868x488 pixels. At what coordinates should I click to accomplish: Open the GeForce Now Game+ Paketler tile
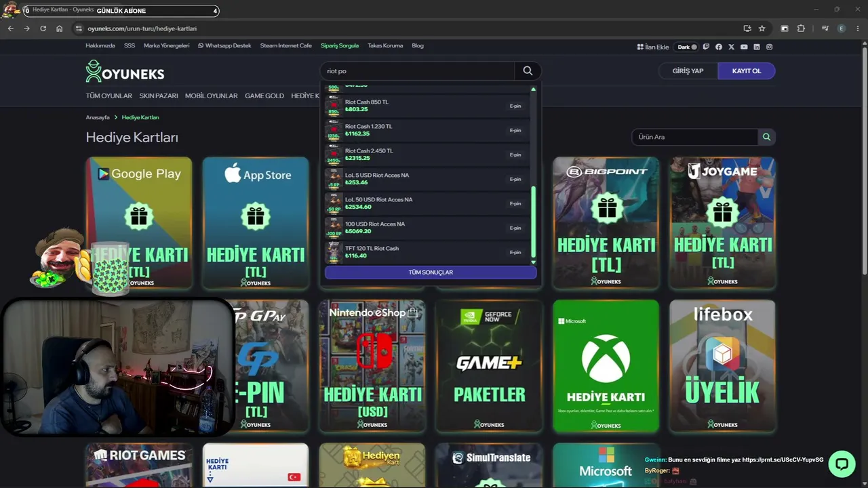tap(489, 366)
